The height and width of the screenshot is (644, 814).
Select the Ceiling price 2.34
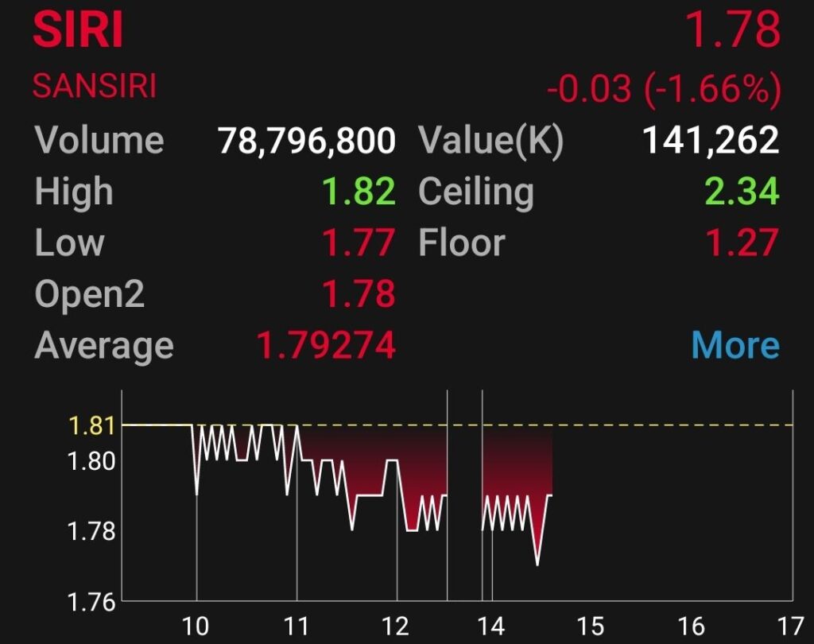[742, 191]
